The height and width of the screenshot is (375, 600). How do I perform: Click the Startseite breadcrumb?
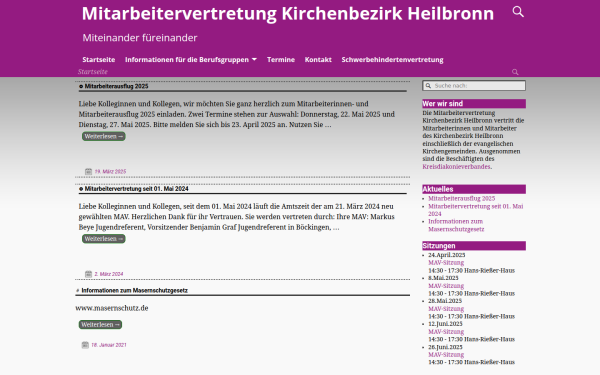coord(93,72)
